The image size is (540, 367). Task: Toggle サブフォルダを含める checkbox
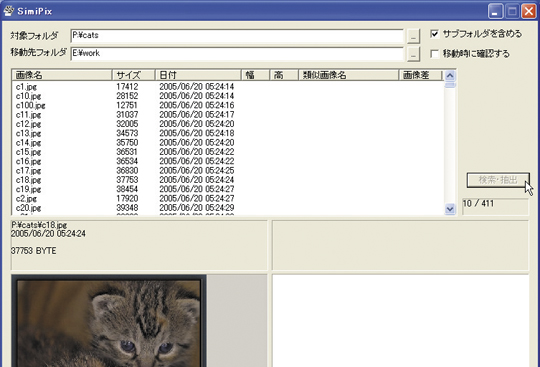[x=434, y=34]
